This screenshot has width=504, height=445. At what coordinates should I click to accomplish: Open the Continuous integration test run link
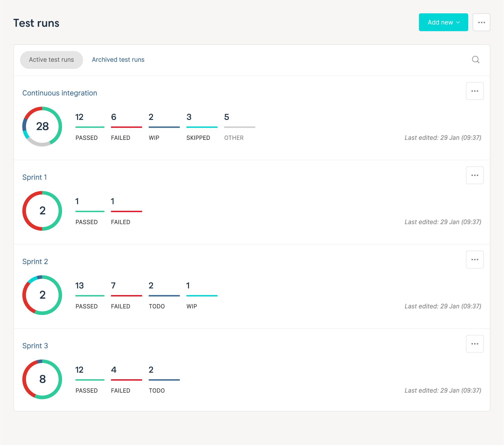[60, 93]
